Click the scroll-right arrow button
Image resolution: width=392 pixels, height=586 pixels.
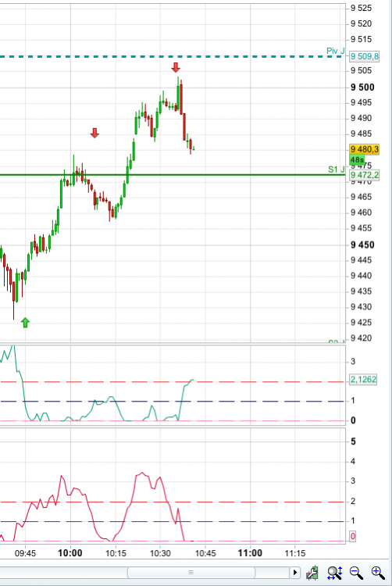(x=295, y=572)
